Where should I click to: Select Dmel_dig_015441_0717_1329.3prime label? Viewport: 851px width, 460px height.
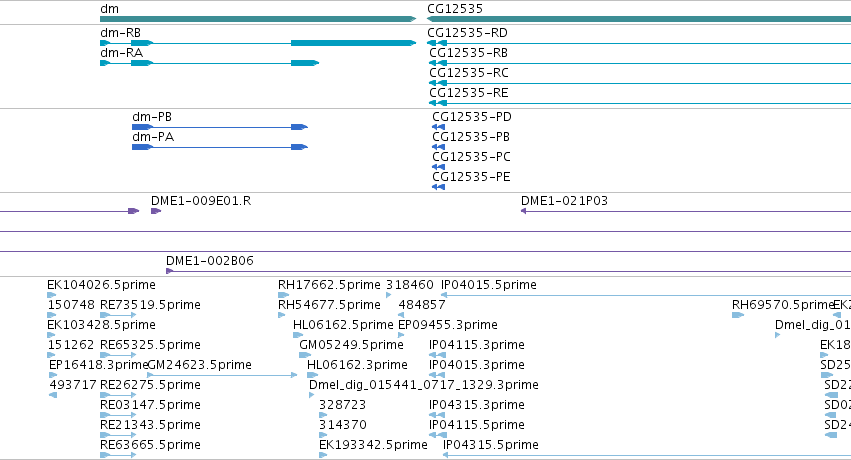pyautogui.click(x=424, y=385)
